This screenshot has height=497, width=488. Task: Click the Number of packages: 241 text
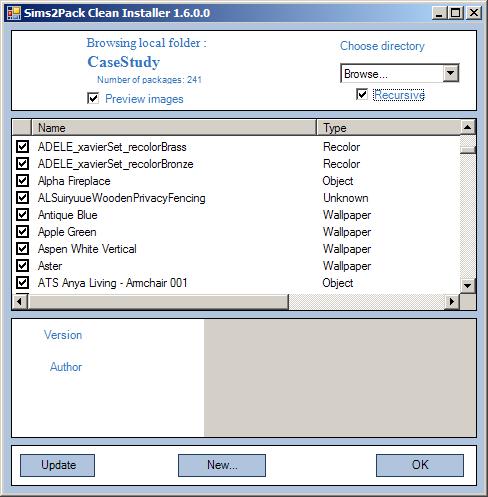click(149, 79)
